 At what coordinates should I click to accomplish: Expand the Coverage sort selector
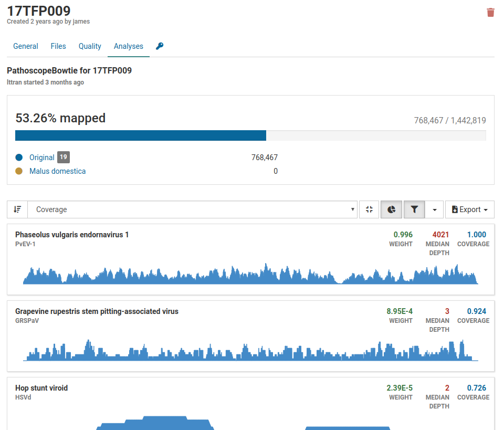click(192, 209)
